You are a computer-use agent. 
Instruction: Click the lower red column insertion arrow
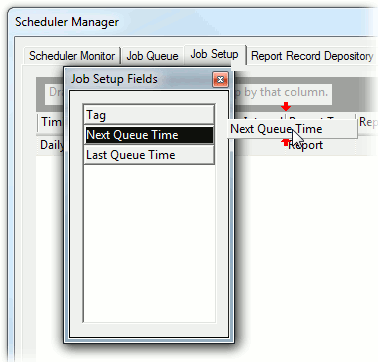(285, 142)
